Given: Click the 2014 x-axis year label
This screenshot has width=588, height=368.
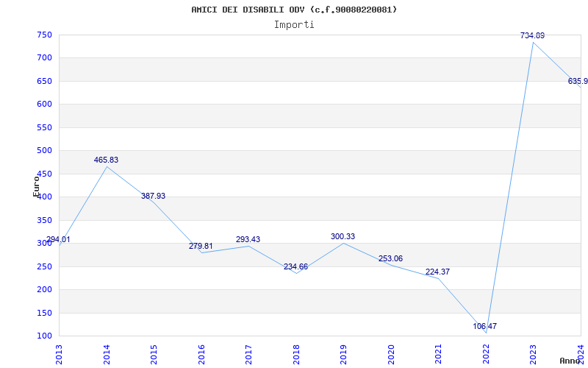Looking at the screenshot, I should (107, 354).
